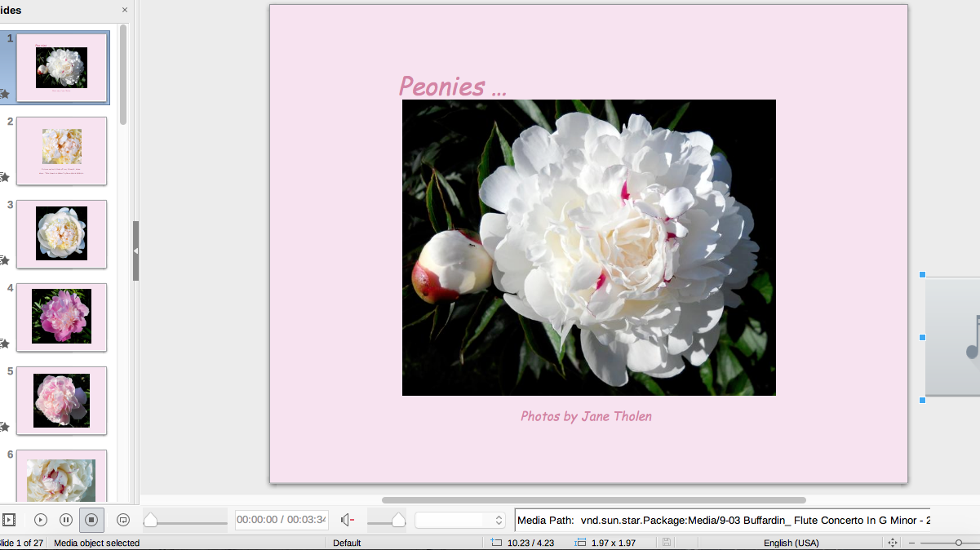This screenshot has height=550, width=980.
Task: Select slide 5 thumbnail
Action: tap(62, 401)
